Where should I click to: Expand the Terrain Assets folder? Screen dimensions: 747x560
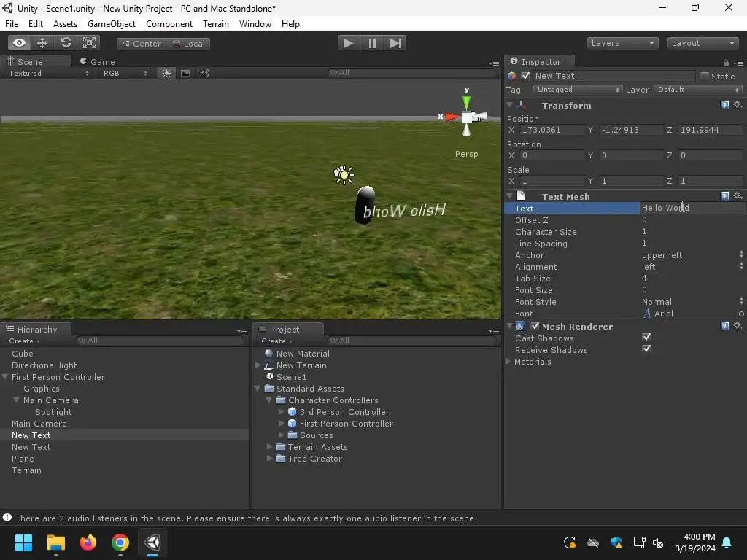270,447
